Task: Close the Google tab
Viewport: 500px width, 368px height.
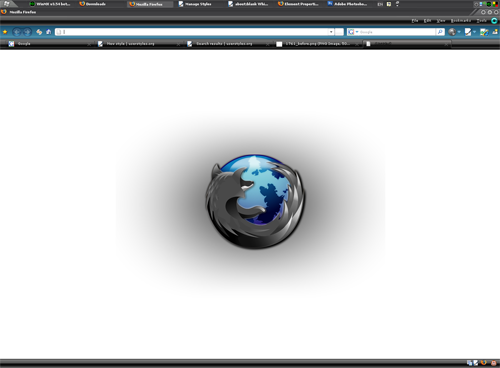Action: [89, 44]
